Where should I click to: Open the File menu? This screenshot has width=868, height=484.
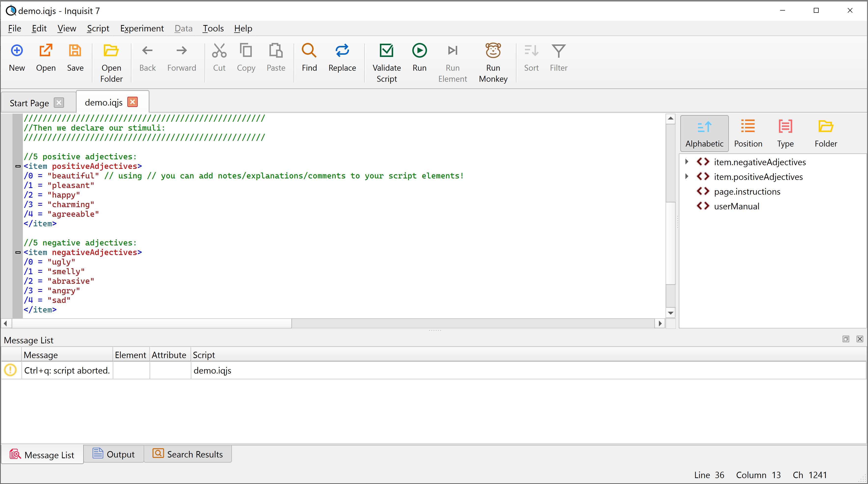point(14,29)
